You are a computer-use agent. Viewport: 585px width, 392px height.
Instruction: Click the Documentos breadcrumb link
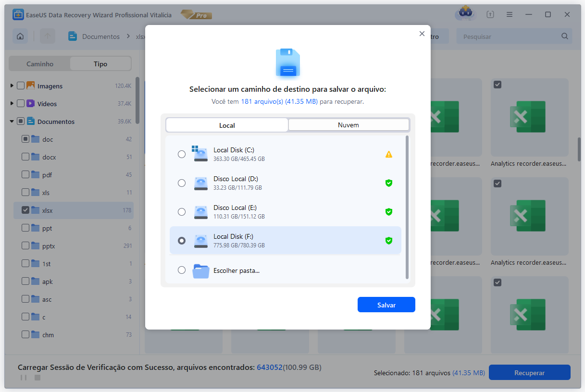[x=101, y=37]
